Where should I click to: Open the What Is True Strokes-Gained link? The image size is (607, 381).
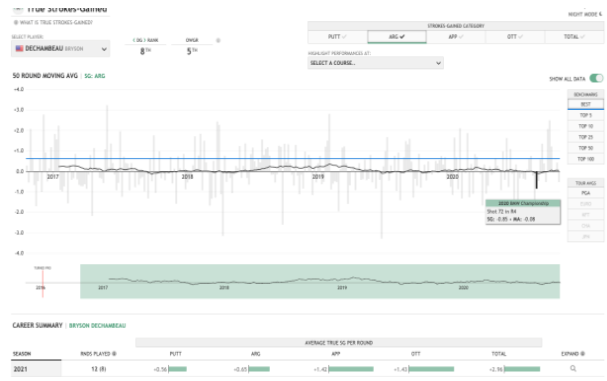click(x=56, y=22)
